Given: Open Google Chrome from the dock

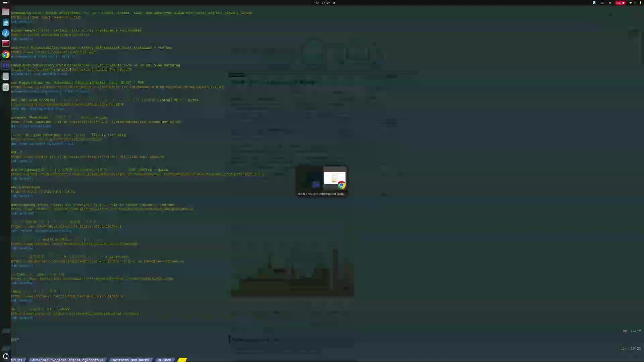Looking at the screenshot, I should pyautogui.click(x=5, y=54).
